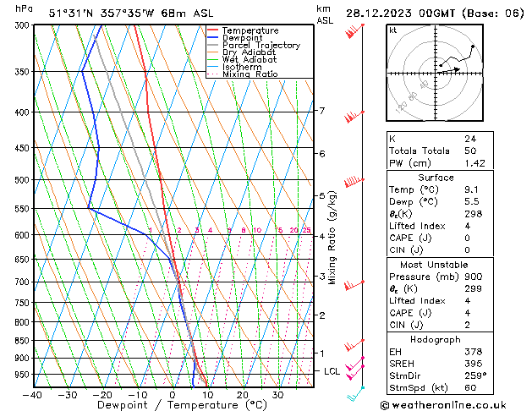Click the Surface Temp value 9.1
The height and width of the screenshot is (411, 532).
(472, 189)
